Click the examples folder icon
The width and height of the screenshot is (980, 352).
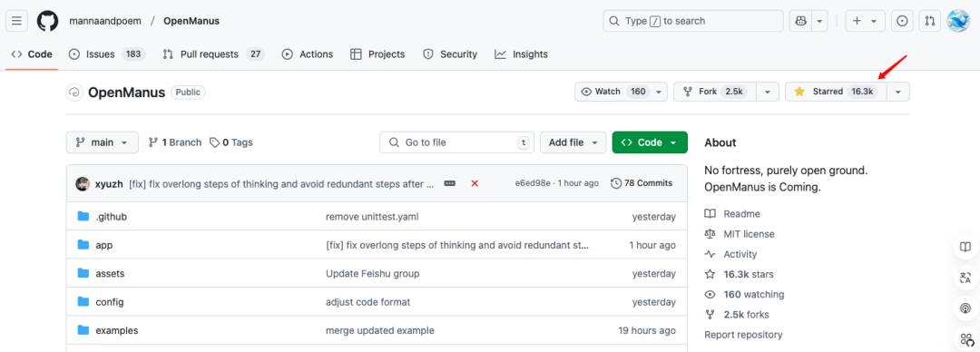tap(83, 330)
